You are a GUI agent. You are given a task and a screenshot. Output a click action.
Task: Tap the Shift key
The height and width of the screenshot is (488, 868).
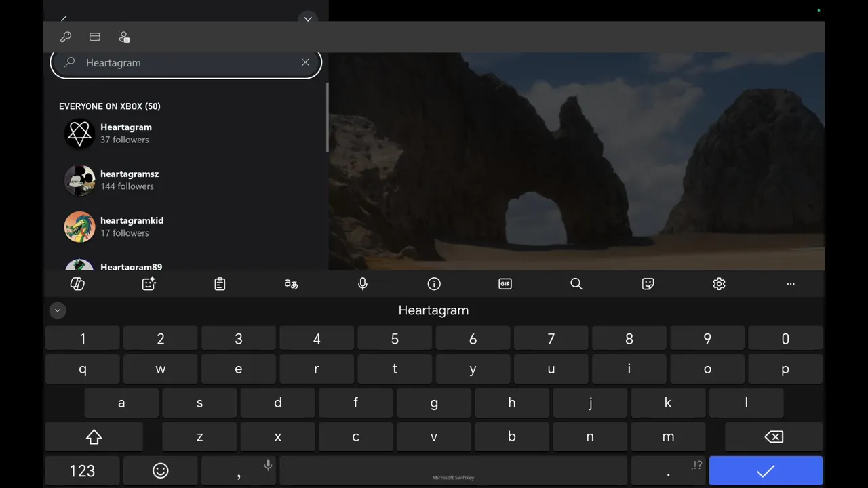click(94, 437)
